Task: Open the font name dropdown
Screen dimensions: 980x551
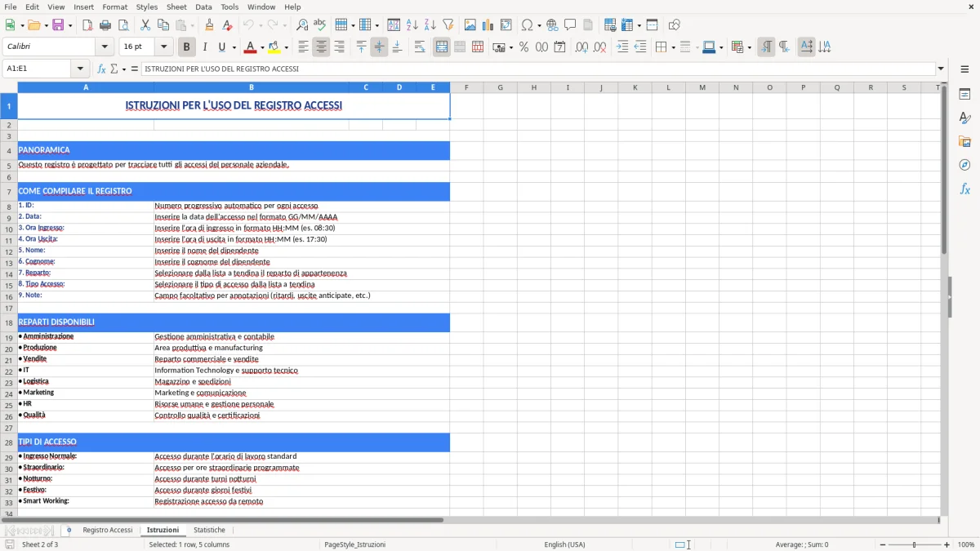Action: (x=104, y=47)
